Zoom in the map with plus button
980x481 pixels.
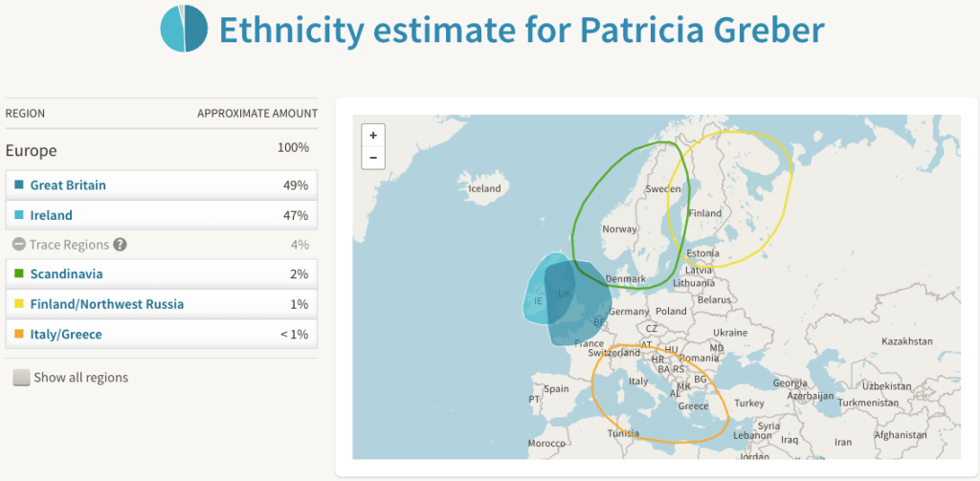coord(373,135)
